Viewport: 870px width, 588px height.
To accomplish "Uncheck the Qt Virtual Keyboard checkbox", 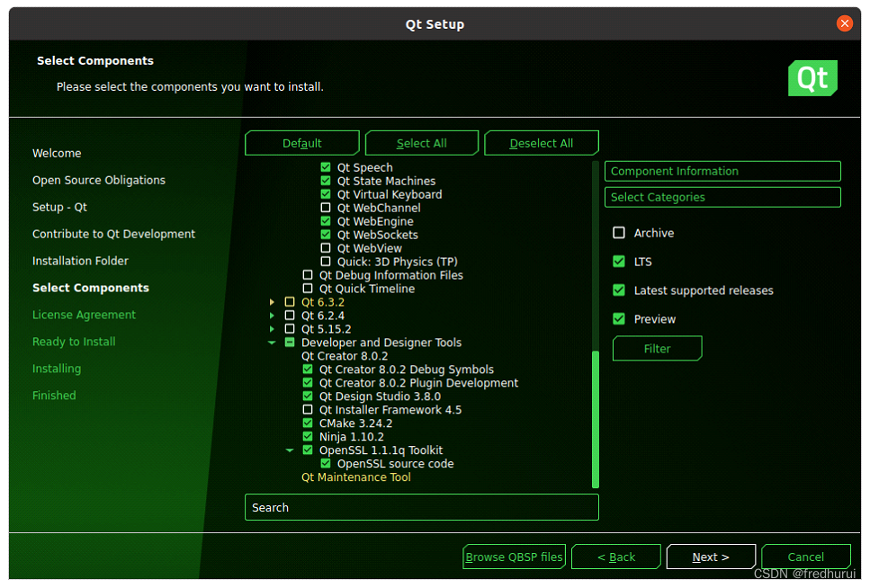I will pos(326,194).
